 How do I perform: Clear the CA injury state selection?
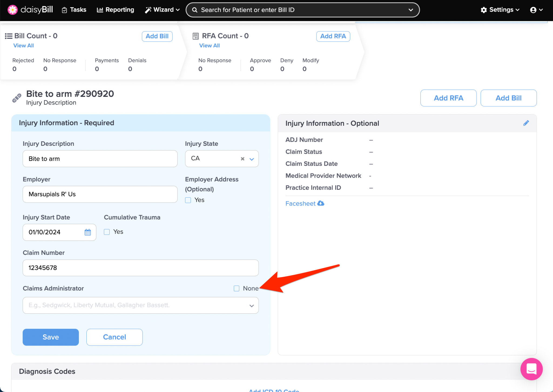(x=242, y=159)
